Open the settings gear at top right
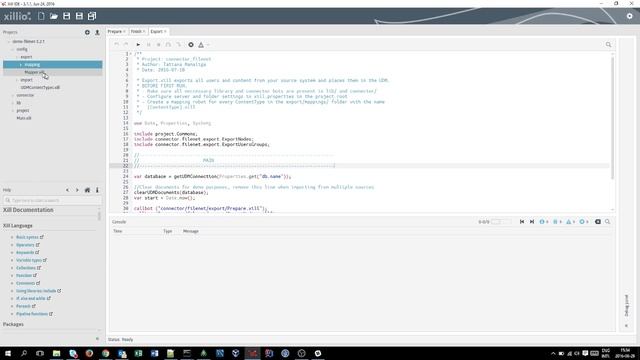640x360 pixels. [629, 16]
